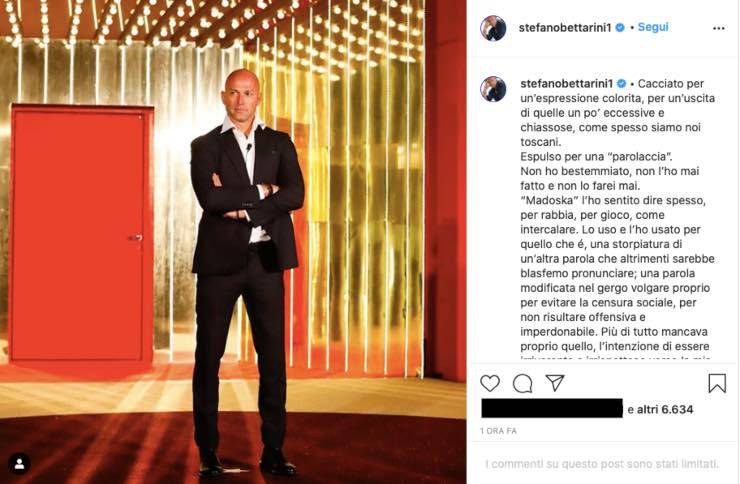Open stefanobettarini1 profile from the caption username
This screenshot has height=484, width=740.
(x=566, y=83)
